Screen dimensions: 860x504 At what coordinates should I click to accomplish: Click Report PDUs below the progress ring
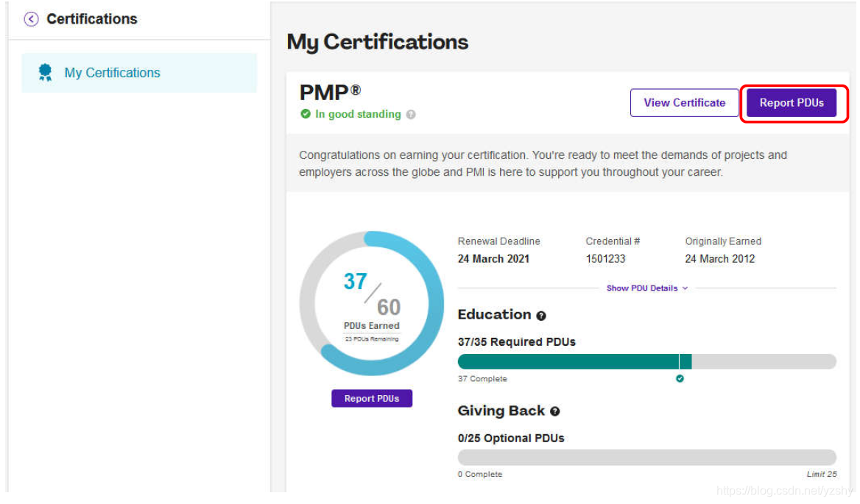(x=372, y=399)
